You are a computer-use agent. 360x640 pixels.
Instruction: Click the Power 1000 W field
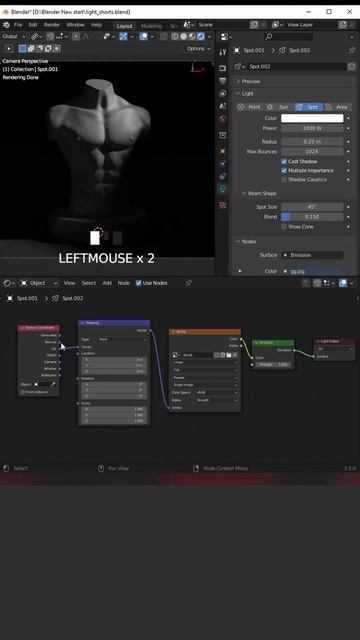click(312, 128)
